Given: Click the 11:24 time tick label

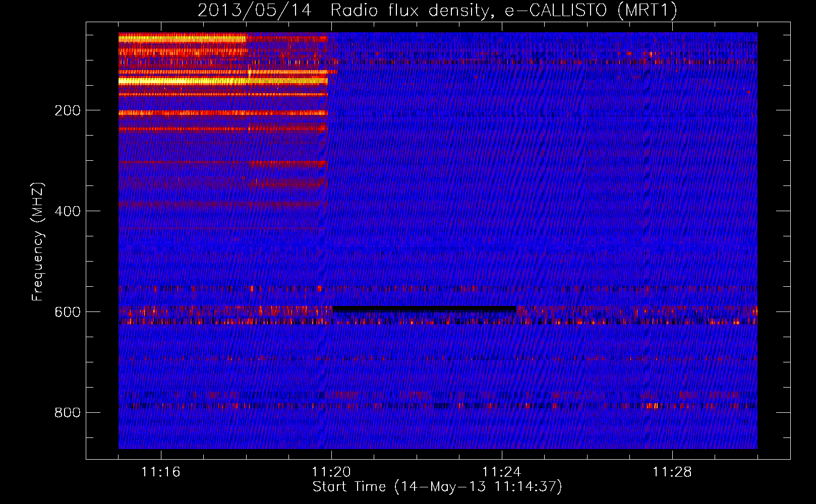Looking at the screenshot, I should 502,472.
